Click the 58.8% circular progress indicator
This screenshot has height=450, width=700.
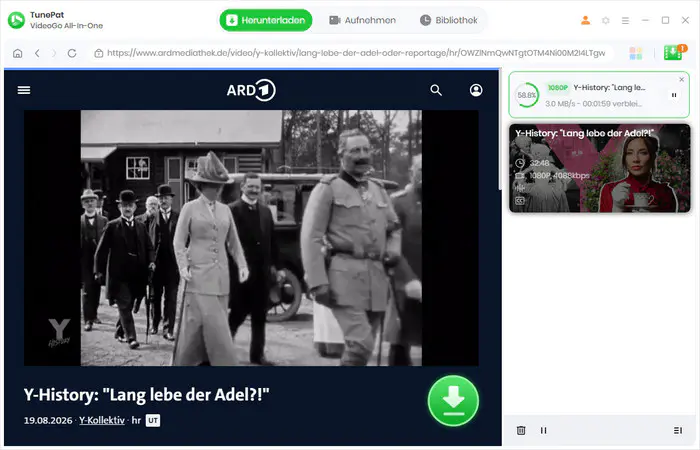[527, 95]
